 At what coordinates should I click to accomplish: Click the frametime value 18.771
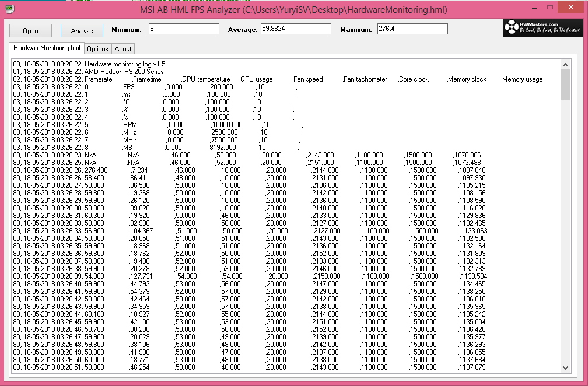click(140, 360)
